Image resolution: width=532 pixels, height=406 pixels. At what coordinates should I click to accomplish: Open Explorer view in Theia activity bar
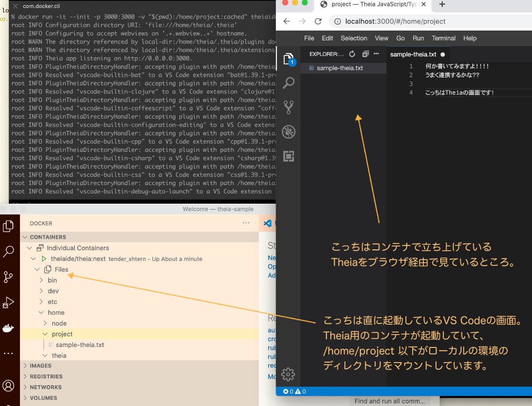click(289, 59)
